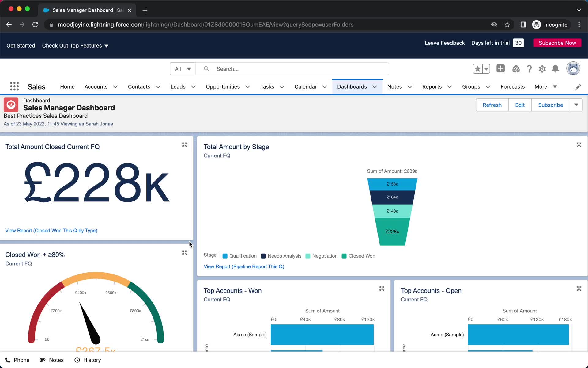Click the Edit dashboard icon
Viewport: 588px width, 368px height.
pos(519,105)
